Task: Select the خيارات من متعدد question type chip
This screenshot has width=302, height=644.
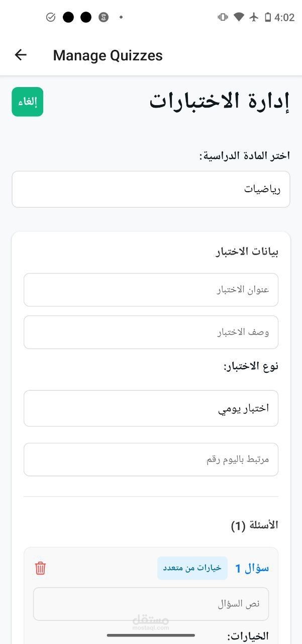Action: coord(192,568)
